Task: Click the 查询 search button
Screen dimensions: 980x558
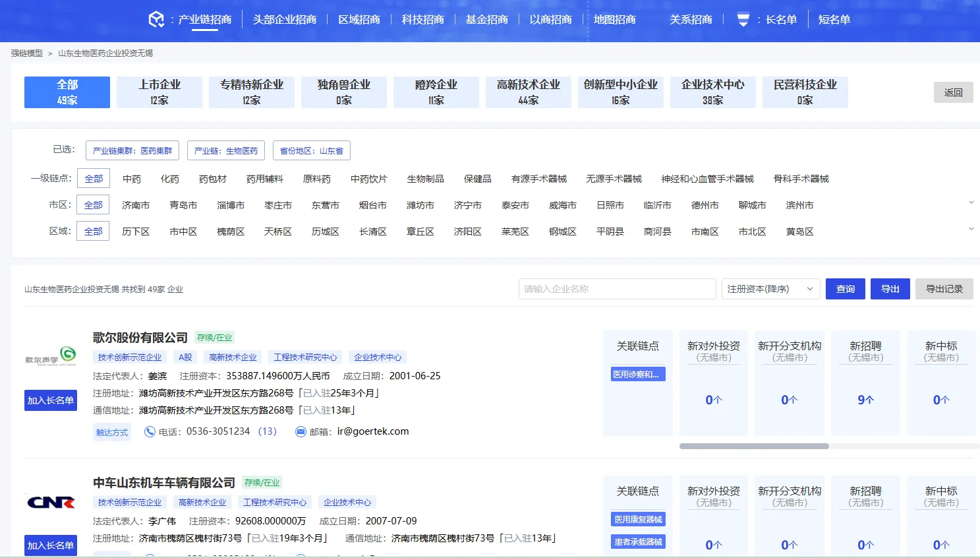Action: point(846,289)
